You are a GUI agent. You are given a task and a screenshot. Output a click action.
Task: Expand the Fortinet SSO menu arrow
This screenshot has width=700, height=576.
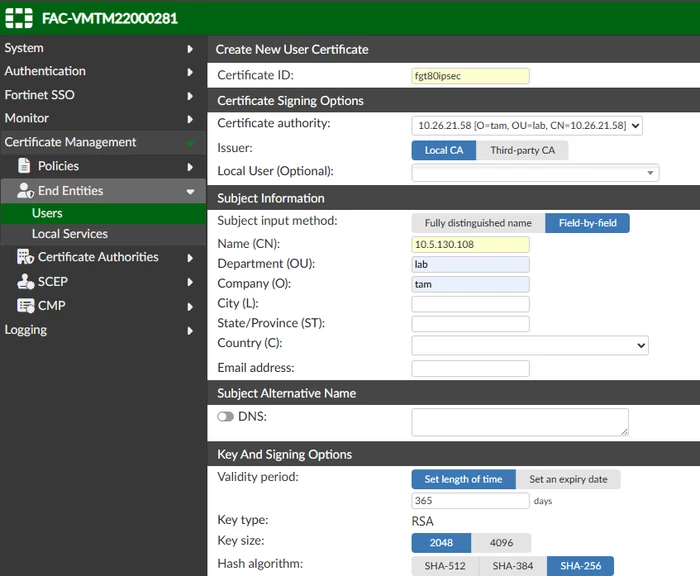pyautogui.click(x=190, y=96)
